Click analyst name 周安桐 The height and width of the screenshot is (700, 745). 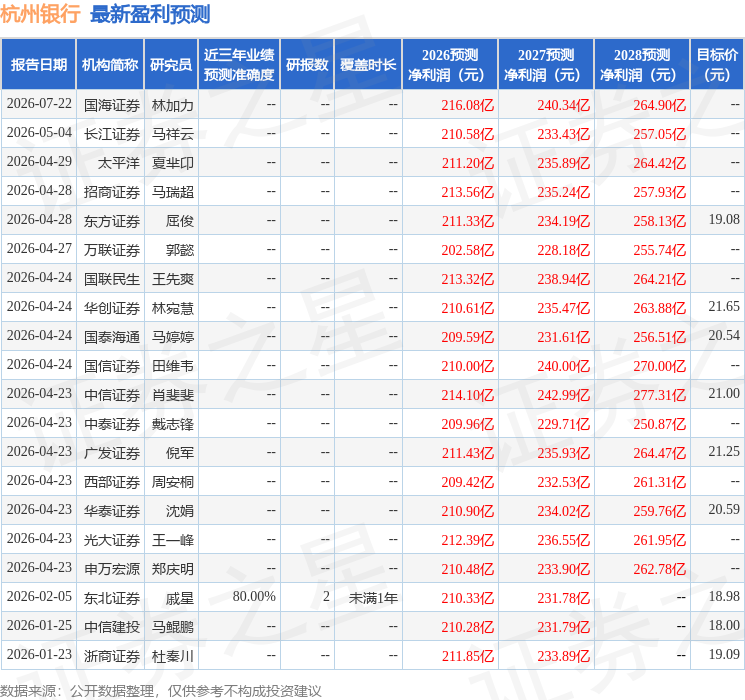(172, 482)
